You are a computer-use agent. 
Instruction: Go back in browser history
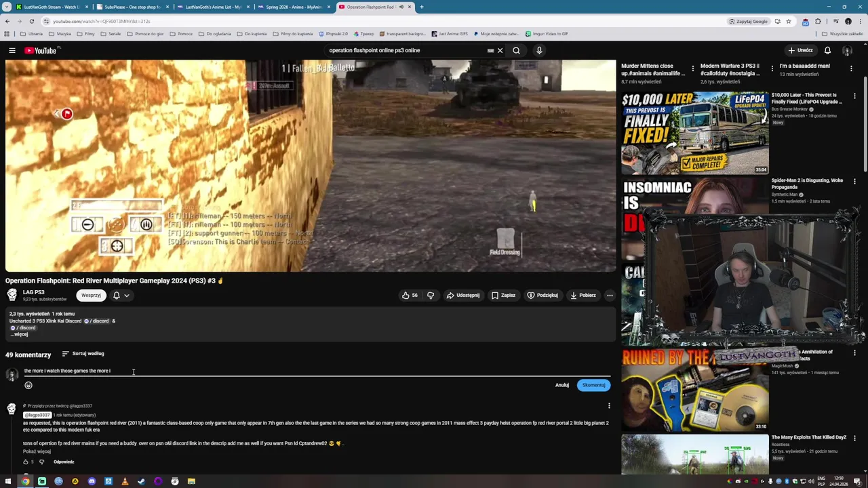tap(7, 21)
